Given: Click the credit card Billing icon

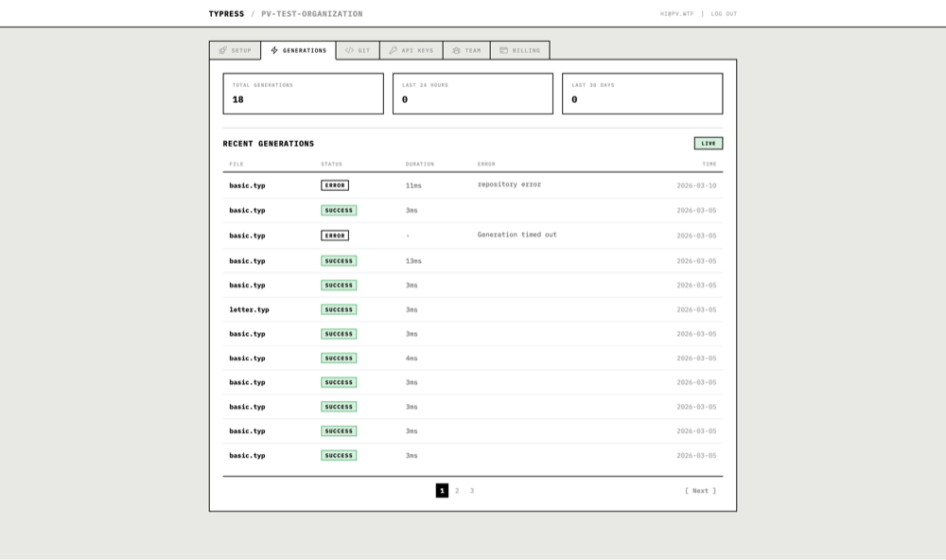Looking at the screenshot, I should click(x=504, y=51).
